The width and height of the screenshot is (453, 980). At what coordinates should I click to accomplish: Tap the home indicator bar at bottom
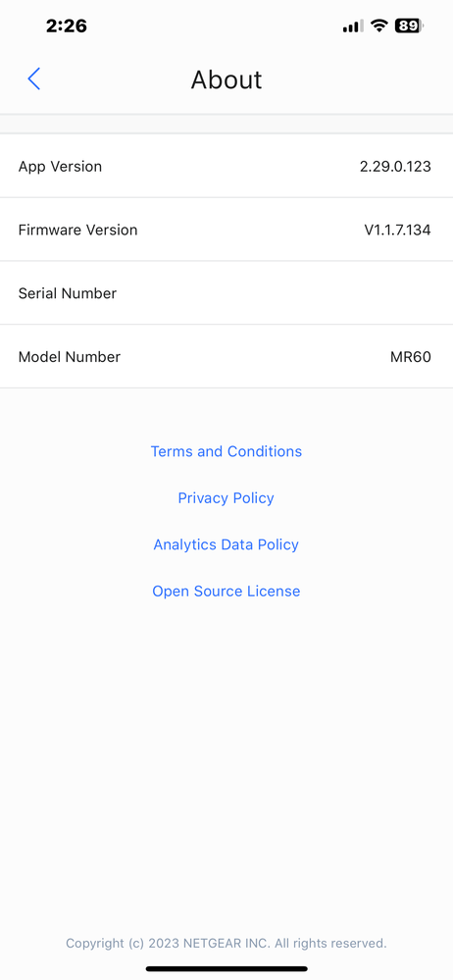click(226, 969)
